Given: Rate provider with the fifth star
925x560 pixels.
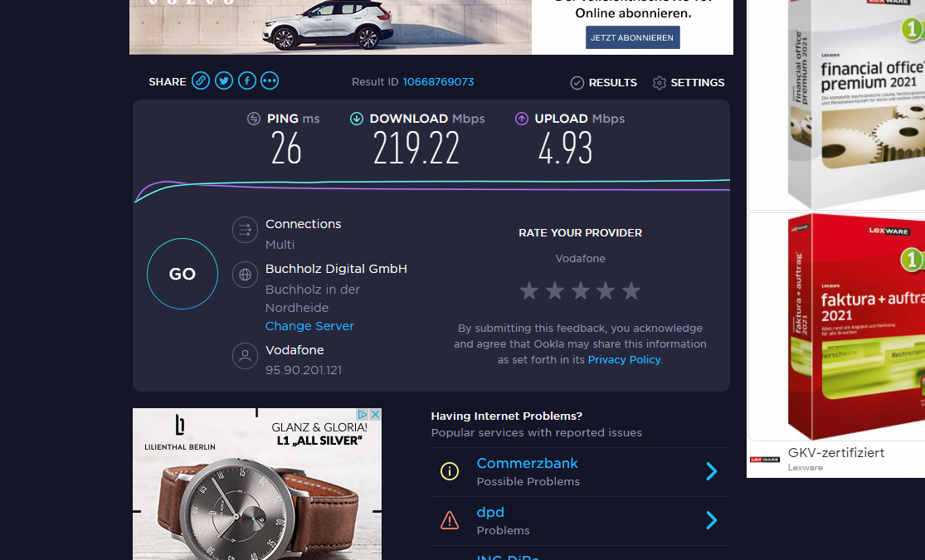Looking at the screenshot, I should coord(631,290).
